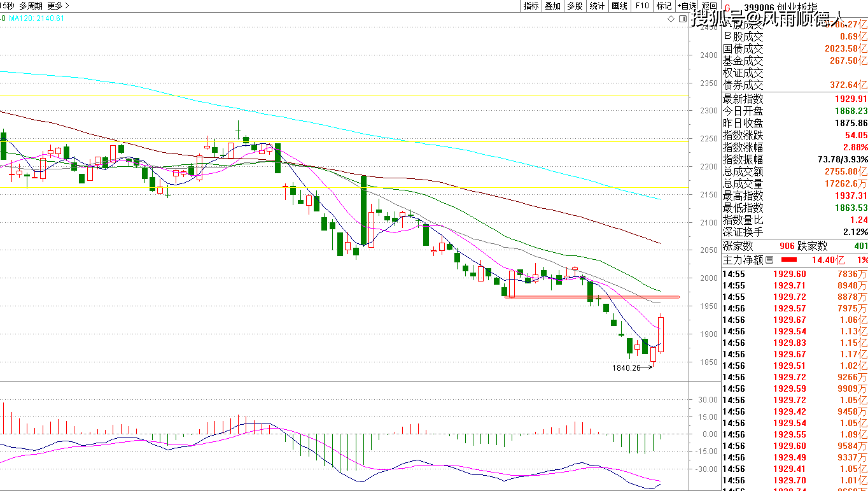Click the diamond icon above the chart
Viewport: 868px width, 491px height.
[671, 19]
